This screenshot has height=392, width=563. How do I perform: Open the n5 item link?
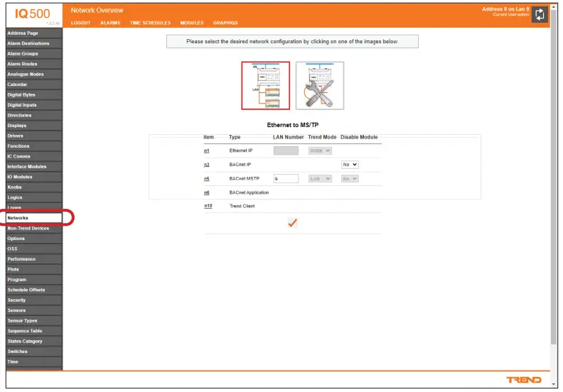(x=206, y=179)
